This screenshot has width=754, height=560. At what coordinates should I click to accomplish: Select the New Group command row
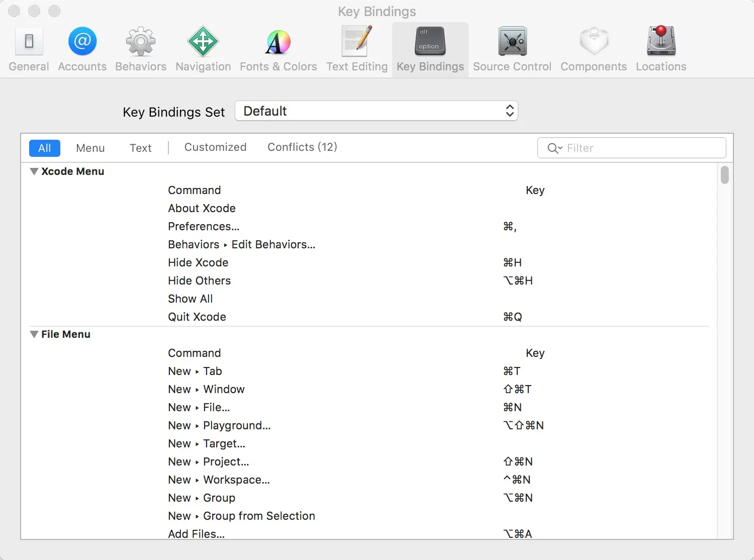click(369, 498)
